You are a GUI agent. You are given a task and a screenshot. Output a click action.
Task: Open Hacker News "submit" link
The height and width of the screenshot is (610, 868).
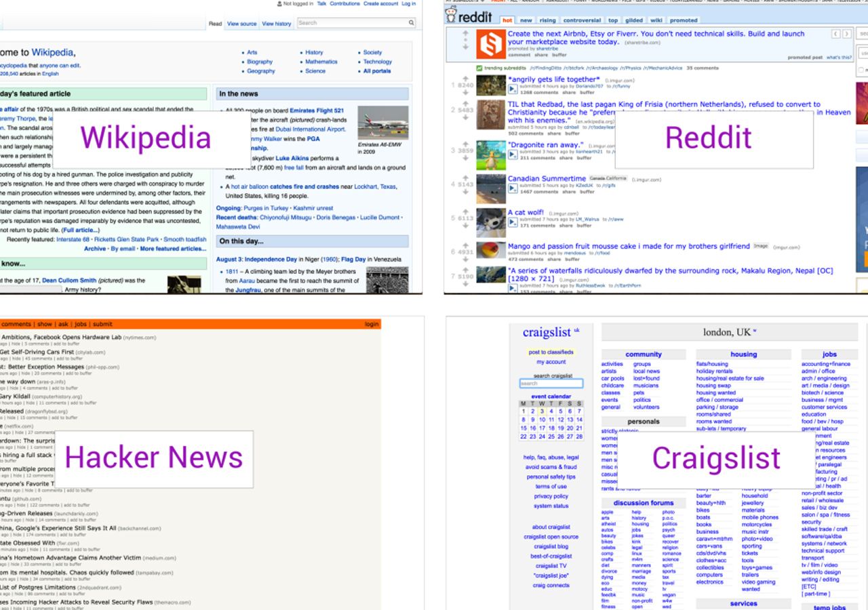pyautogui.click(x=102, y=325)
